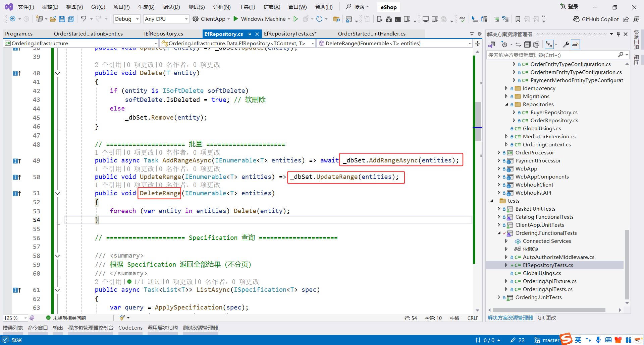Open the tab bar settings gear
This screenshot has width=644, height=345.
(x=480, y=34)
